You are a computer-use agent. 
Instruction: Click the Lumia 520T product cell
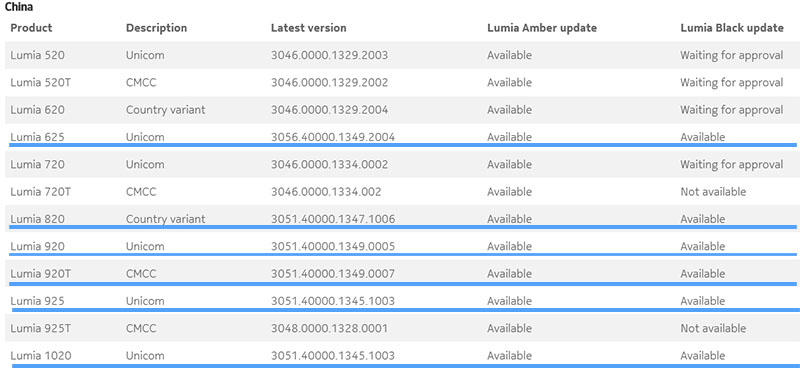pos(41,83)
